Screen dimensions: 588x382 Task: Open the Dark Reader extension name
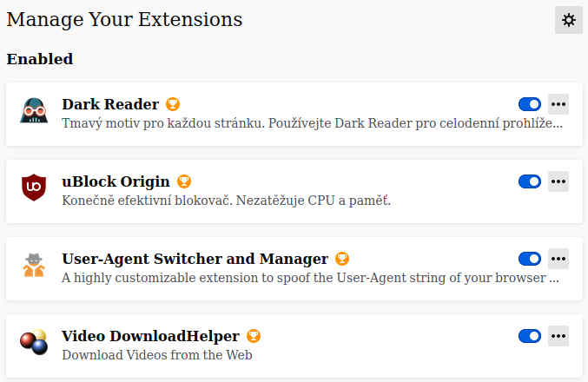coord(110,104)
